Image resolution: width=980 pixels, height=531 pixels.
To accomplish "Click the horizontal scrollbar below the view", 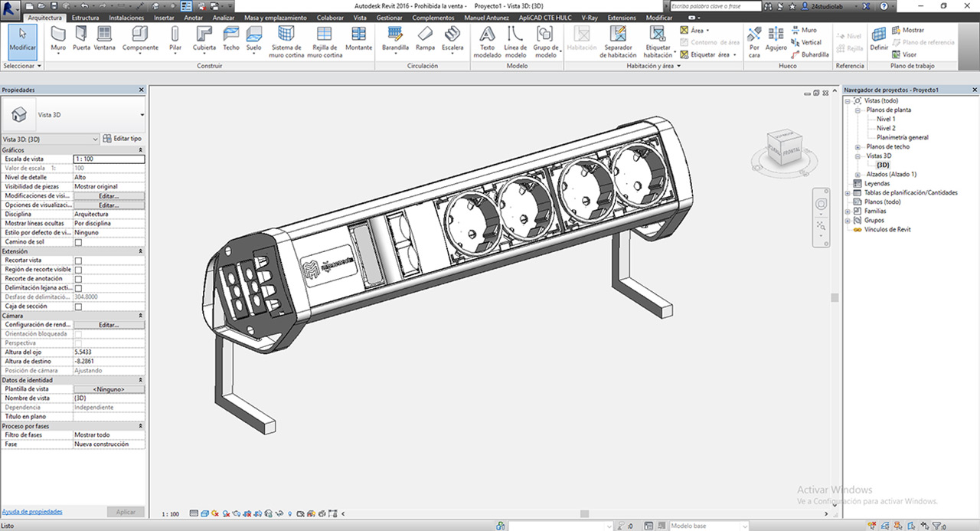I will [583, 513].
